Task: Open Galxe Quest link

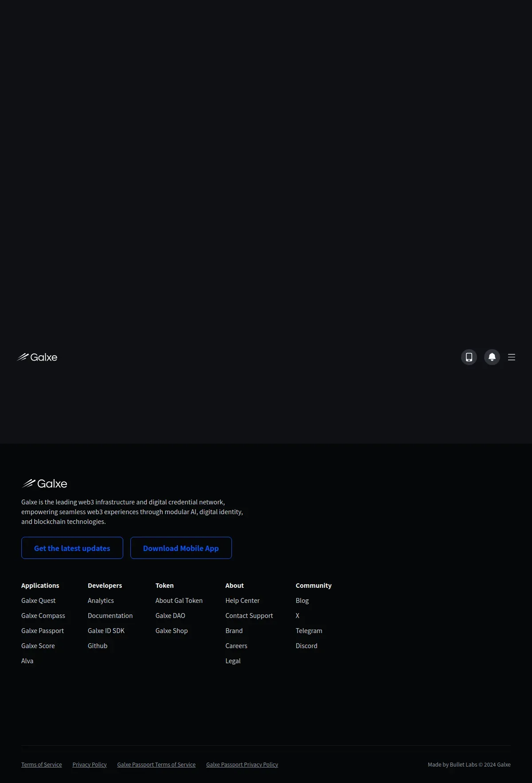Action: pyautogui.click(x=39, y=601)
